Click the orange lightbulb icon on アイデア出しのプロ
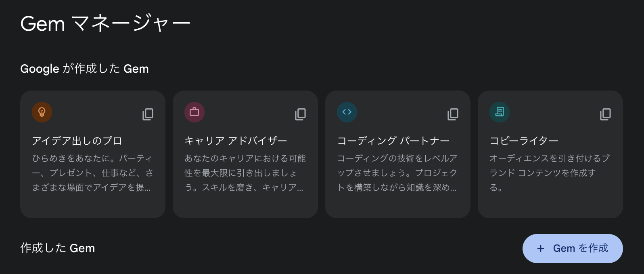Viewport: 644px width, 274px height. click(x=42, y=112)
